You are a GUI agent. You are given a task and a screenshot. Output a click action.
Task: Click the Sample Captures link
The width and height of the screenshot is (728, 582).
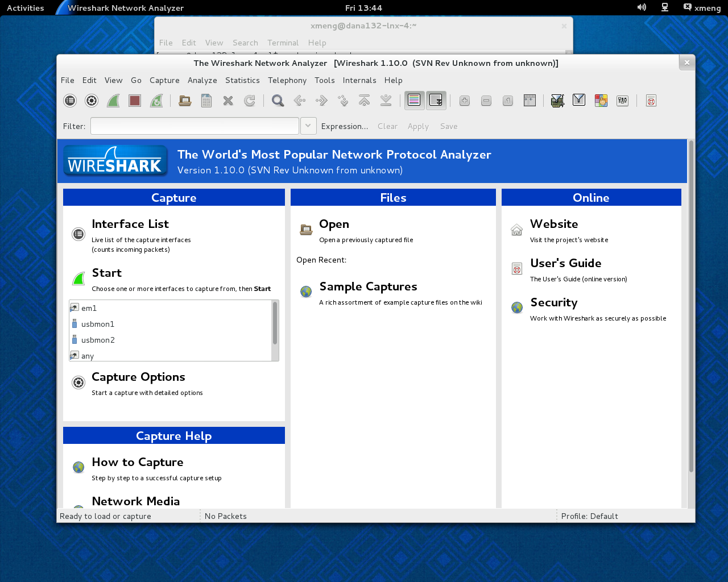pyautogui.click(x=368, y=286)
